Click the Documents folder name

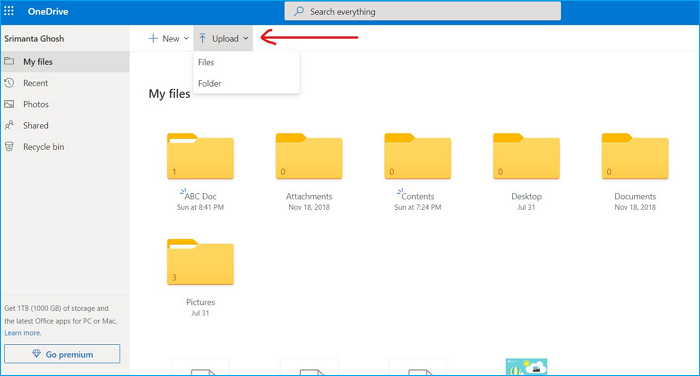[635, 196]
